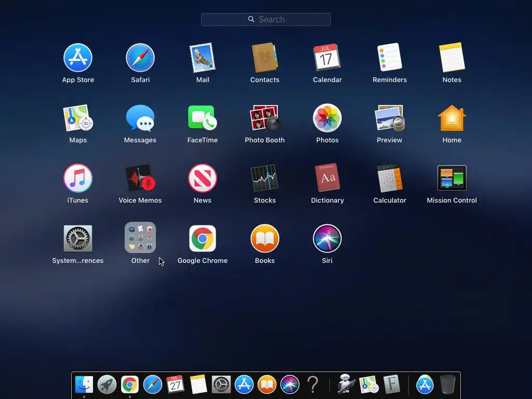This screenshot has width=532, height=399.
Task: Open the Home app
Action: tap(452, 118)
